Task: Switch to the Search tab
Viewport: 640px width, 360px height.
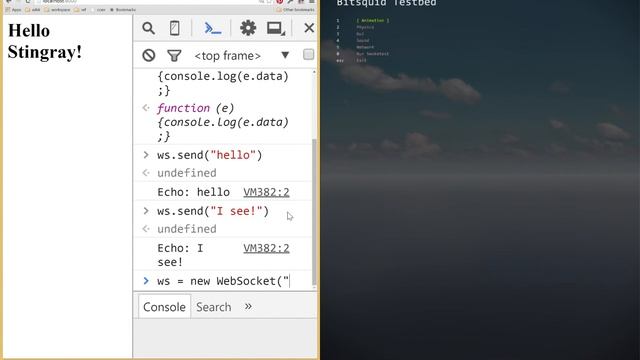Action: pos(213,307)
